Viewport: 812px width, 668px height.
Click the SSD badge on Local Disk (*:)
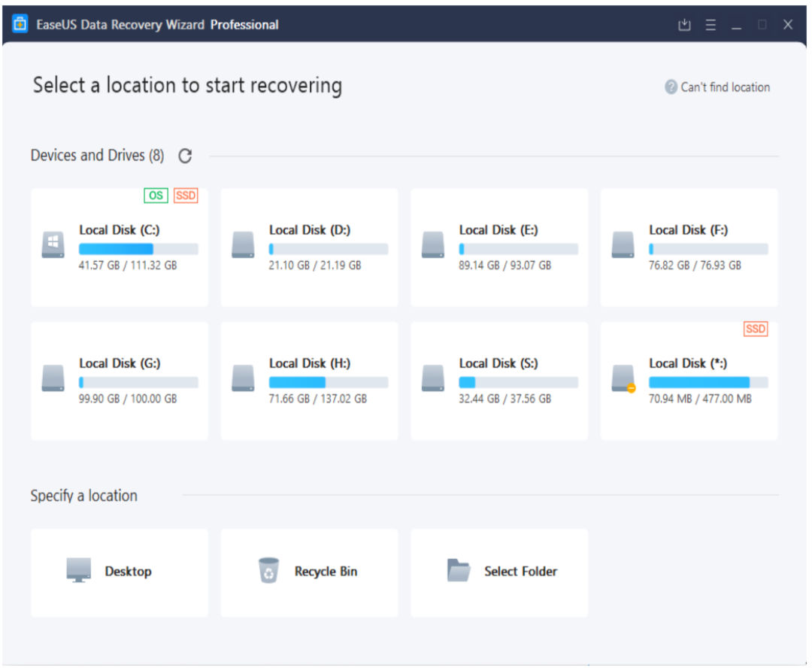tap(756, 329)
